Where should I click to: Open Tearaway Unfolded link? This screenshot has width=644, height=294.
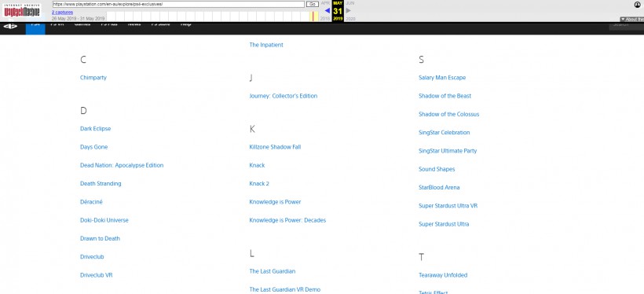pyautogui.click(x=443, y=275)
